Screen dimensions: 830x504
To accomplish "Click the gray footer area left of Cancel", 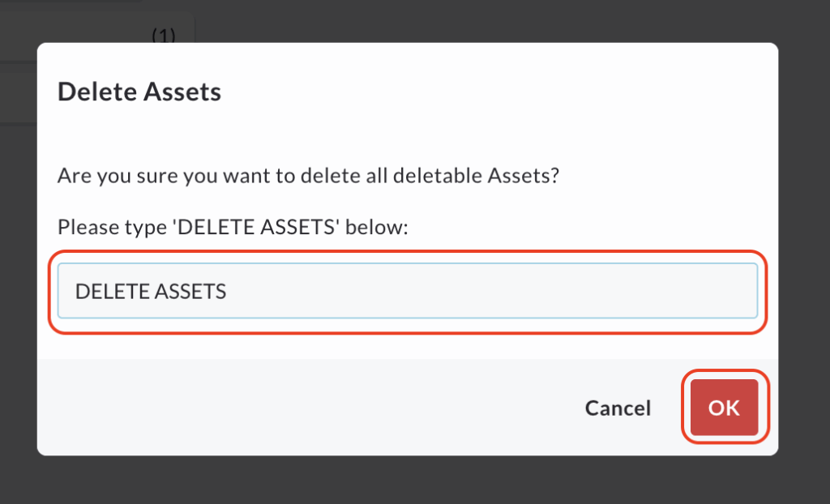I will (284, 408).
